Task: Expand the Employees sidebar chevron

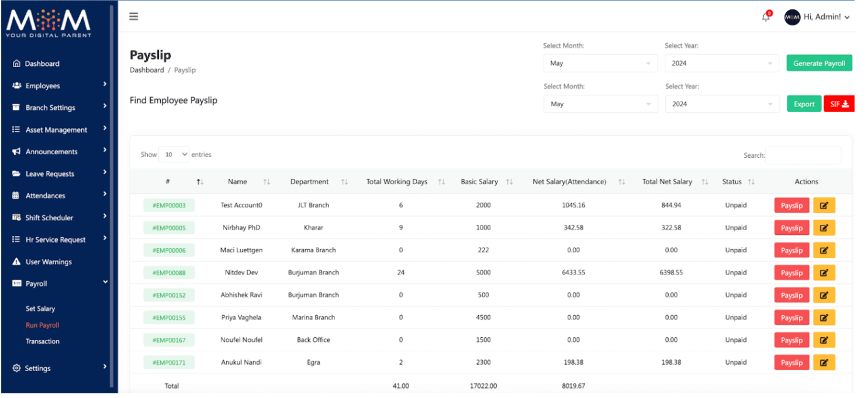Action: [105, 84]
